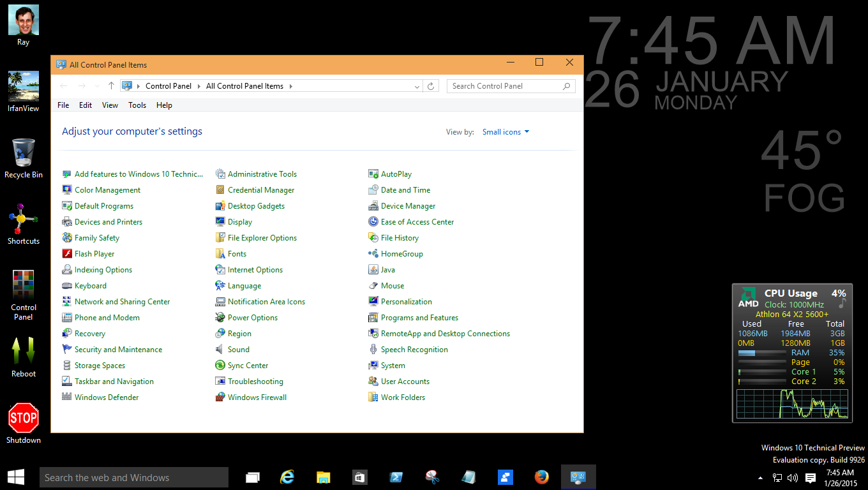Open the User Accounts icon
The image size is (868, 490).
[x=373, y=382]
